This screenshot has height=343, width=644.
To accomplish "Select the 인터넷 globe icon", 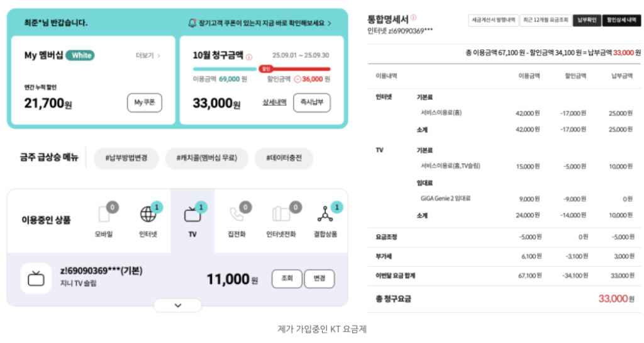I will click(x=148, y=215).
